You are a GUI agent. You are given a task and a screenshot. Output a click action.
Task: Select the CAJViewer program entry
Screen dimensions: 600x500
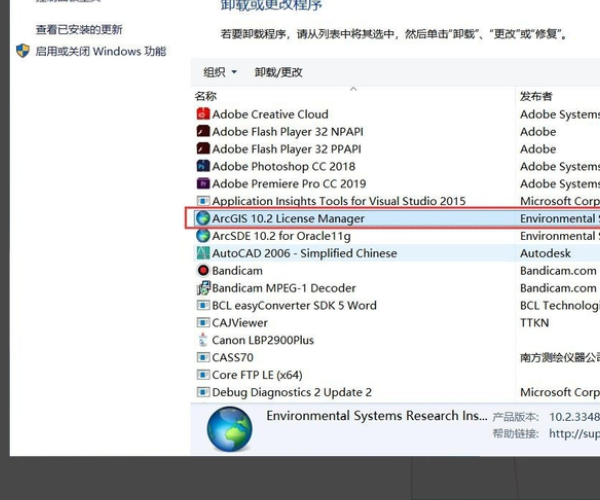coord(240,323)
